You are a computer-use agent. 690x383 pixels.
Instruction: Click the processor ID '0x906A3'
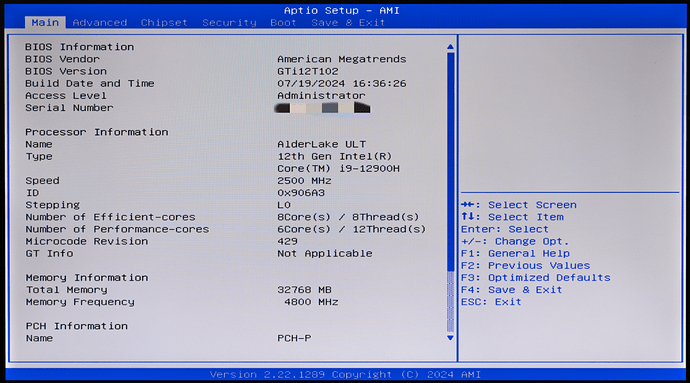[301, 193]
